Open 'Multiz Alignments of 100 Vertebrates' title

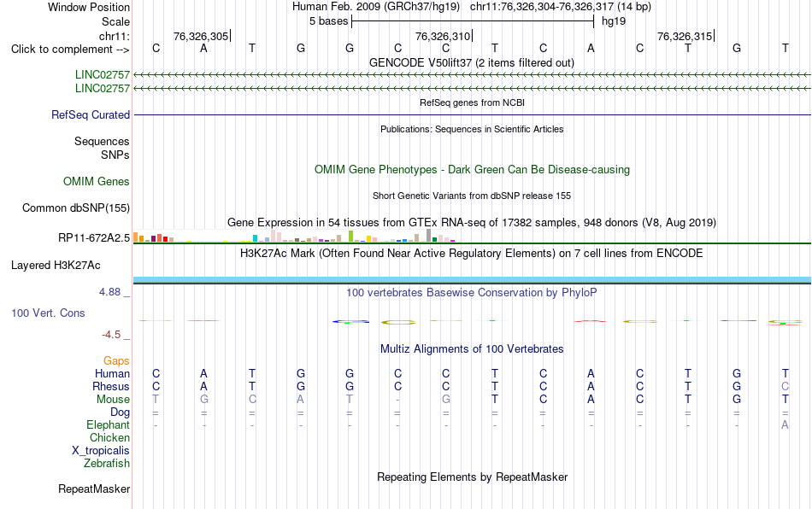click(x=472, y=348)
